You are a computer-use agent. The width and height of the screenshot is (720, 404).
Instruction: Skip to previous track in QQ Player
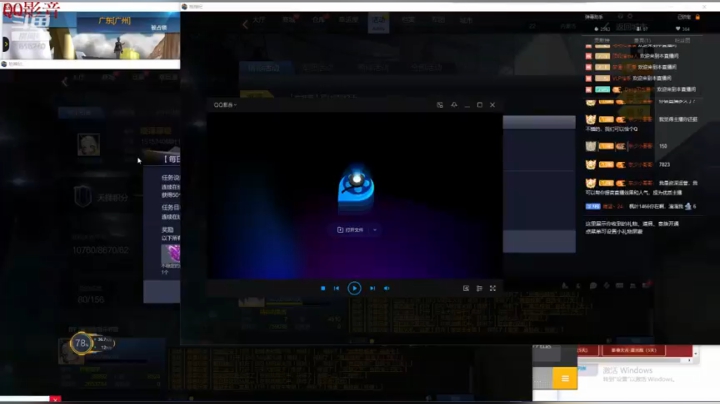[x=337, y=288]
